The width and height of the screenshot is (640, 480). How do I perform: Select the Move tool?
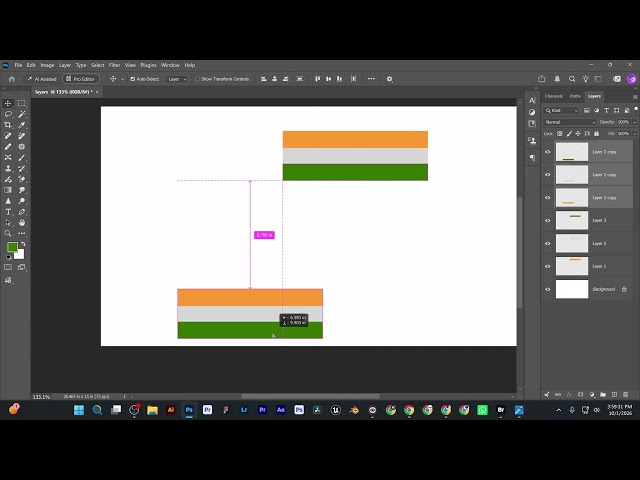pos(8,103)
